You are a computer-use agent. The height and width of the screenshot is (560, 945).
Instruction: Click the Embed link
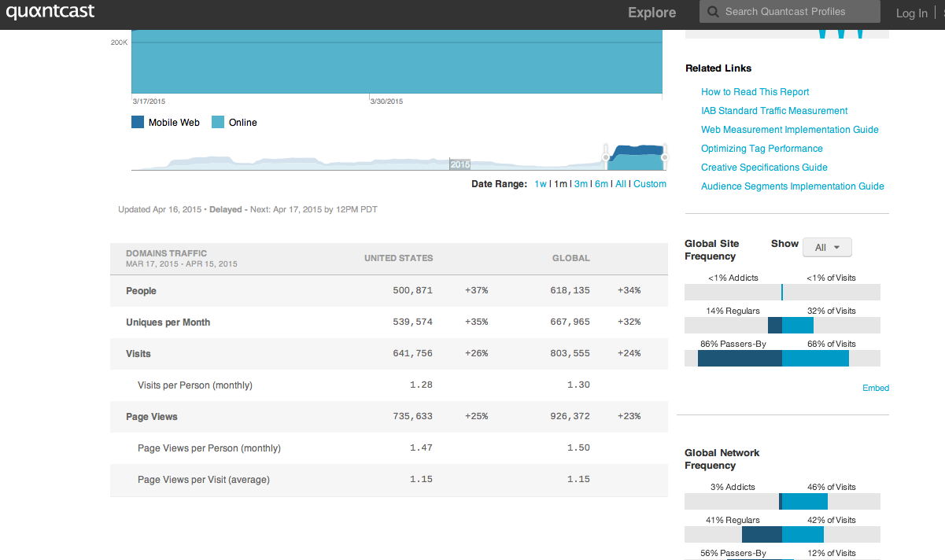pyautogui.click(x=876, y=388)
